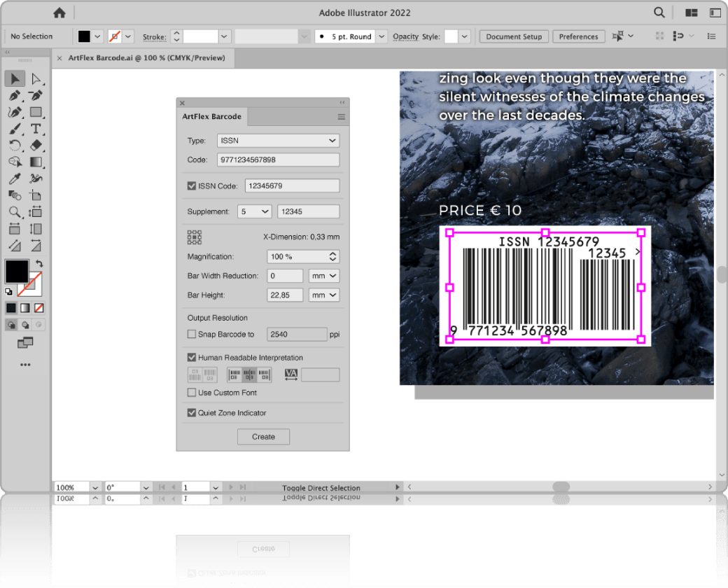728x588 pixels.
Task: Select the Rectangle tool
Action: tap(36, 112)
